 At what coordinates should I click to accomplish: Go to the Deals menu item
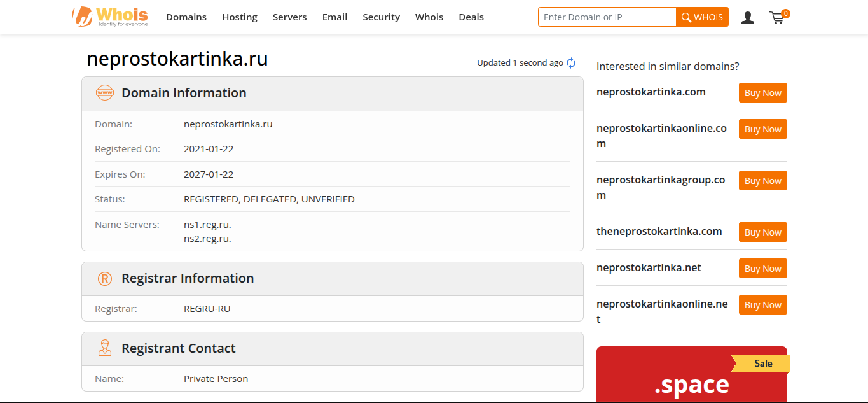471,17
